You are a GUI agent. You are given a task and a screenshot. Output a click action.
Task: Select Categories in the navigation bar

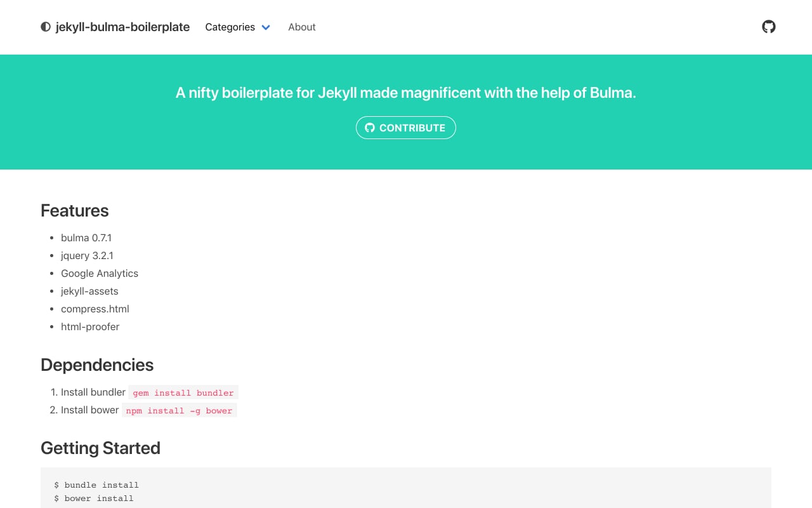[230, 27]
